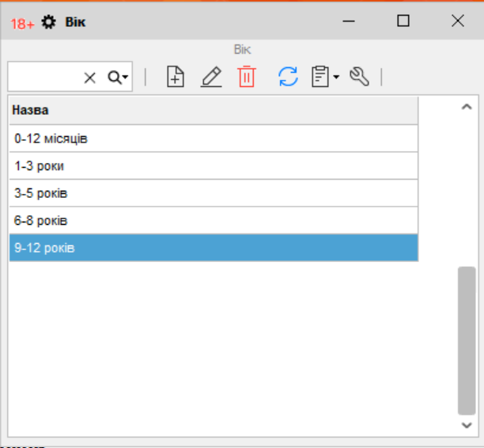The width and height of the screenshot is (484, 448).
Task: Click the scrollbar up arrow
Action: coord(467,107)
